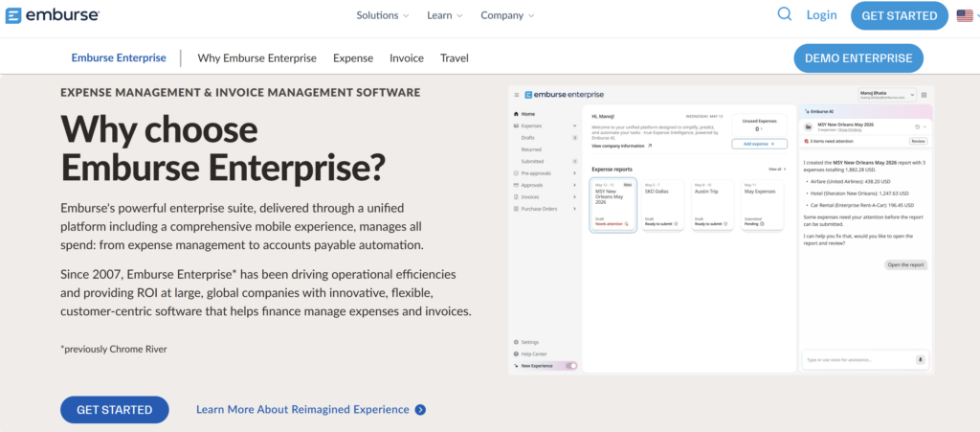Image resolution: width=980 pixels, height=432 pixels.
Task: Expand Approvals in preview sidebar
Action: tap(574, 185)
